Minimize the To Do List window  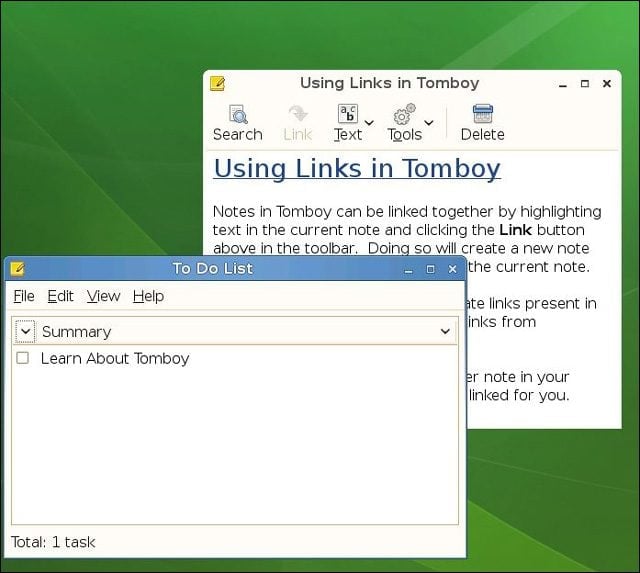tap(408, 269)
